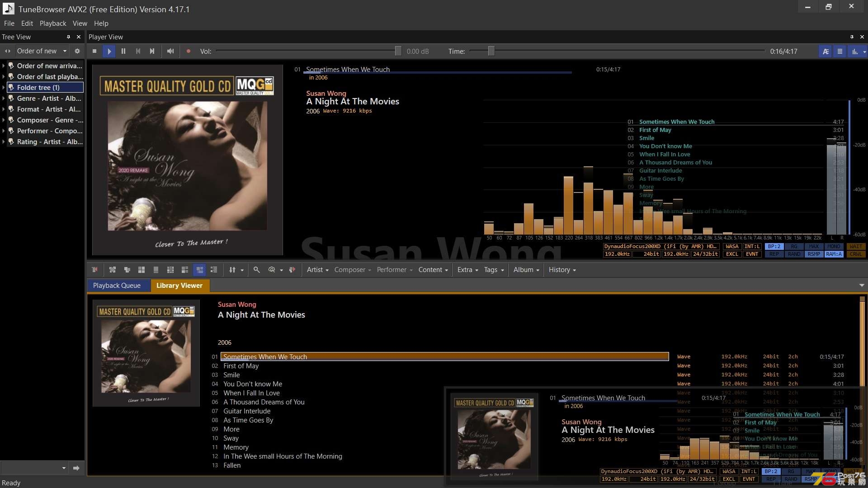The image size is (868, 488).
Task: Click the INT:L button
Action: tap(751, 247)
